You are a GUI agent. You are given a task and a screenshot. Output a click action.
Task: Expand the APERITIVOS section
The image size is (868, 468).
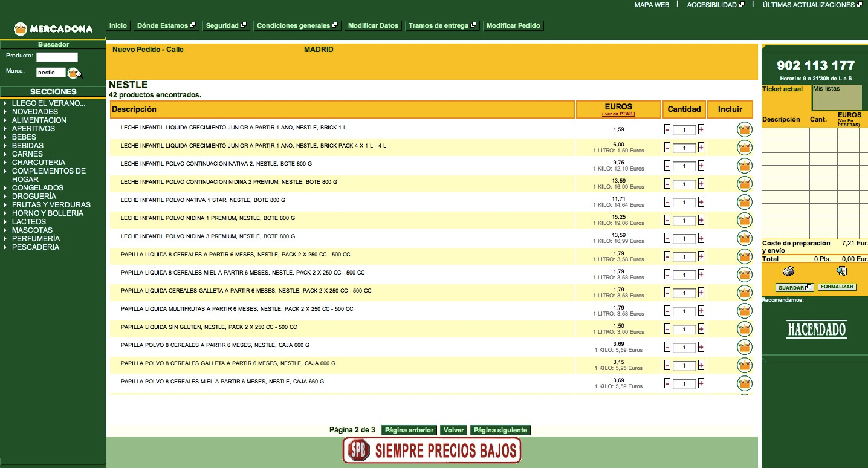(x=5, y=129)
